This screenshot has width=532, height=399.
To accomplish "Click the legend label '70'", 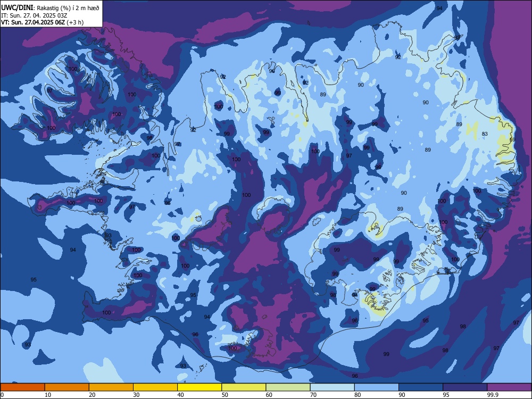I will pos(313,395).
